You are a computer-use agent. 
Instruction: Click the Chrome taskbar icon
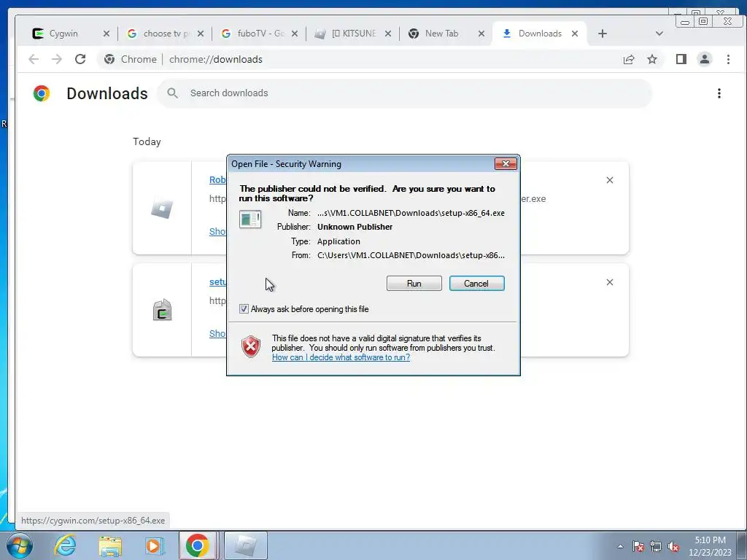point(198,545)
